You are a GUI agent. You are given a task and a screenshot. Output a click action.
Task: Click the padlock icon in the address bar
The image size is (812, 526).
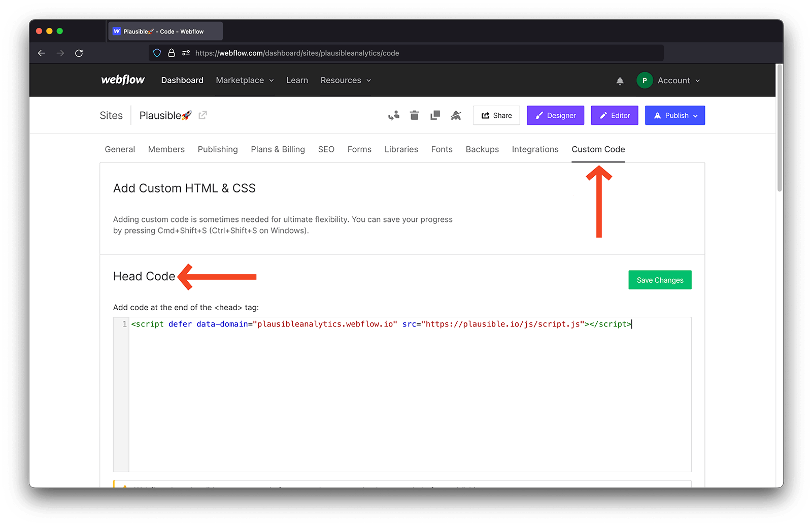point(172,53)
